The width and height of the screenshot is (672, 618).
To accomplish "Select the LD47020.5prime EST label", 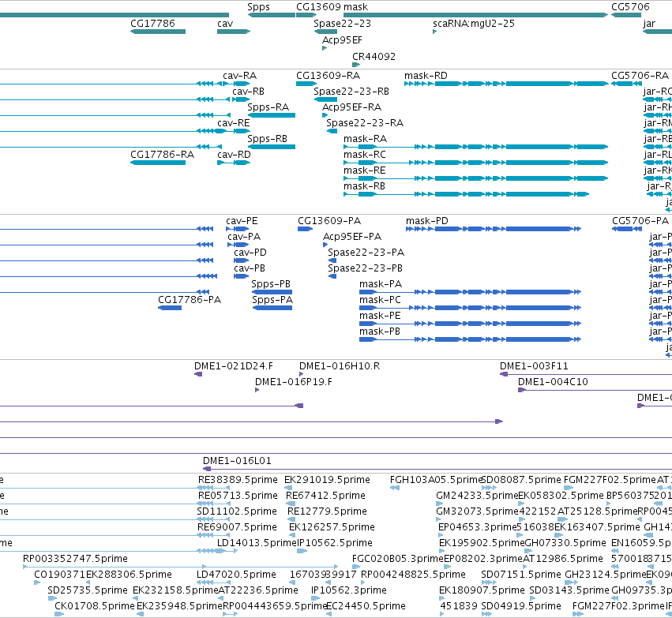I will click(236, 575).
